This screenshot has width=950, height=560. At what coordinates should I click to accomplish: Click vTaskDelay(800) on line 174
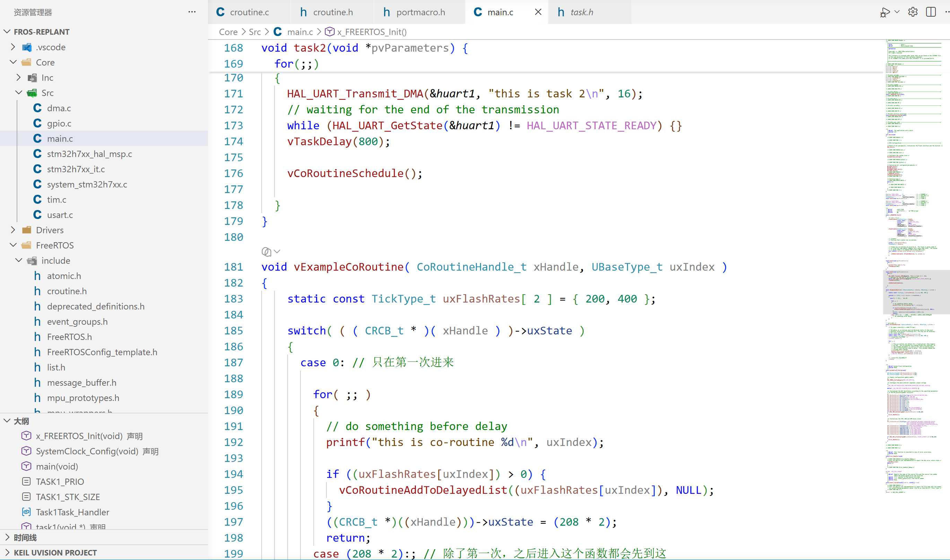339,141
